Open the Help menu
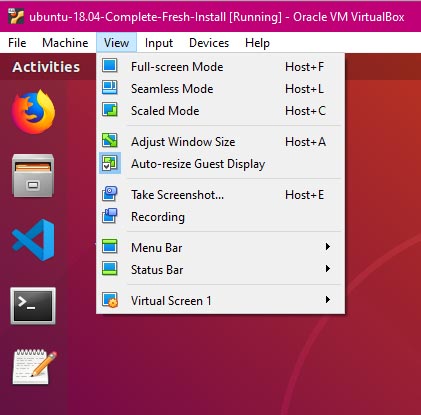This screenshot has height=415, width=421. coord(257,43)
